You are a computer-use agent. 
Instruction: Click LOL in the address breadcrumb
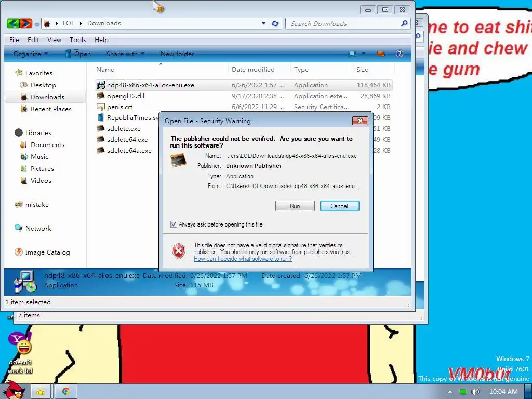point(69,23)
